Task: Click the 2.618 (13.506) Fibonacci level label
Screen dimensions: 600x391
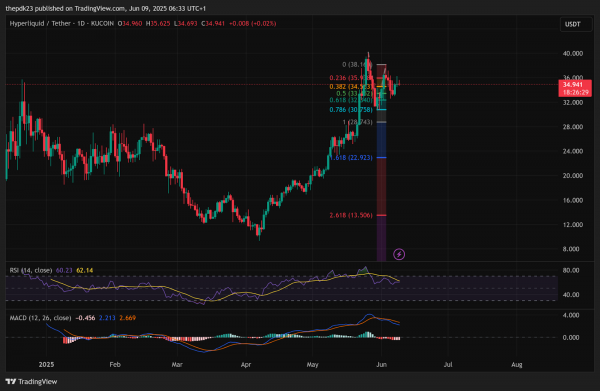Action: click(351, 215)
